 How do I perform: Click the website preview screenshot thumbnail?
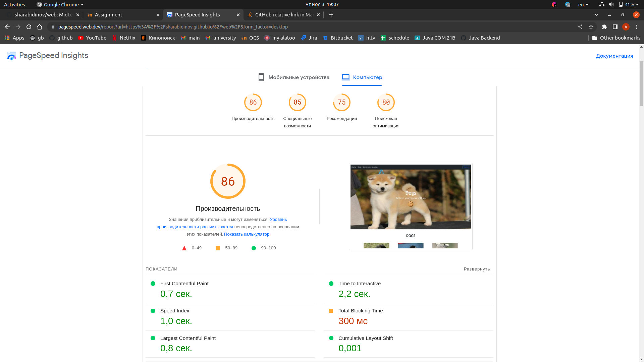pyautogui.click(x=411, y=206)
